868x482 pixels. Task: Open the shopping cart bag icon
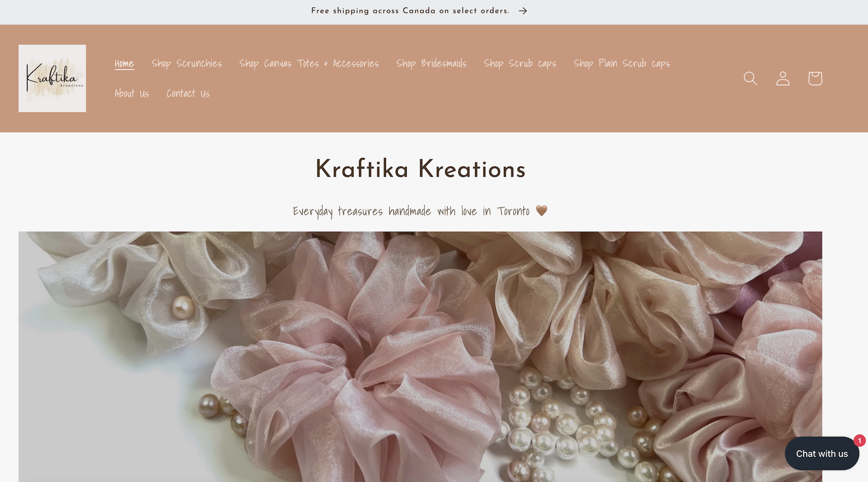815,79
